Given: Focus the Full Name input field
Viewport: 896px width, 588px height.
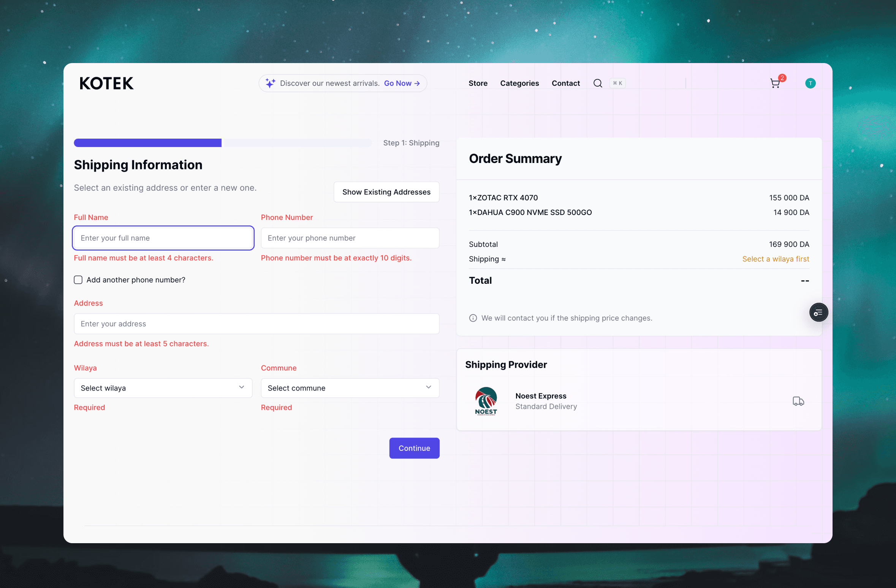Looking at the screenshot, I should [x=163, y=238].
